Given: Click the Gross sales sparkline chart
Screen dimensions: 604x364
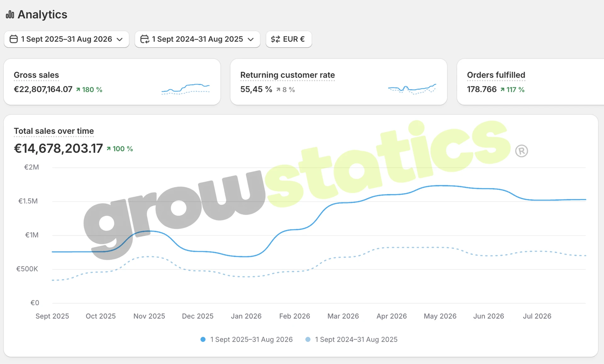Looking at the screenshot, I should pyautogui.click(x=185, y=89).
